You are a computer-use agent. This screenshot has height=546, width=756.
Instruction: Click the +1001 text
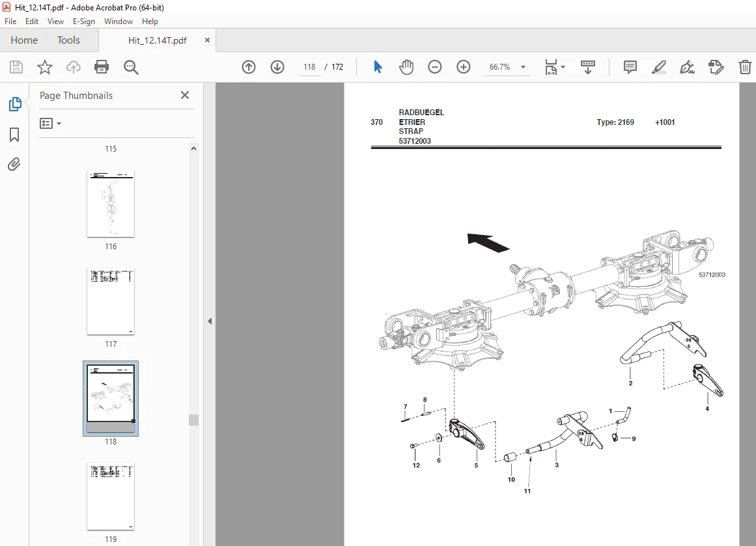click(665, 122)
